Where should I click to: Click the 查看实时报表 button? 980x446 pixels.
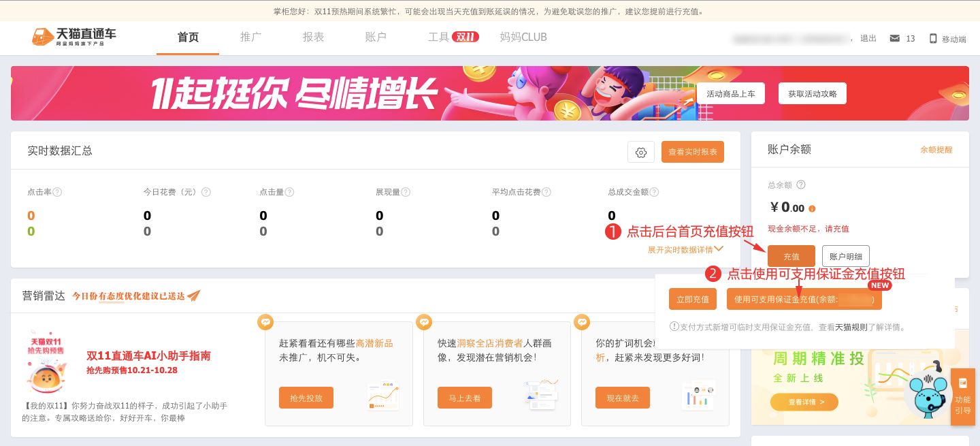pos(693,152)
